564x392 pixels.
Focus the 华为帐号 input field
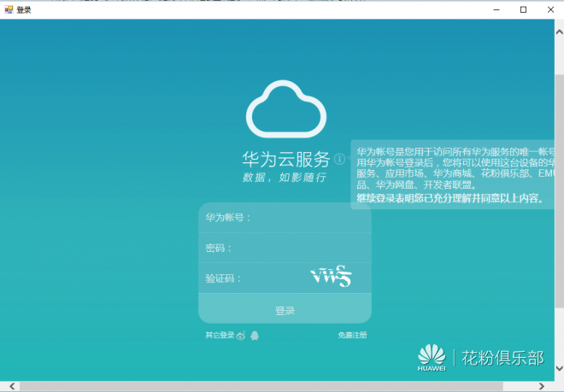pos(285,218)
